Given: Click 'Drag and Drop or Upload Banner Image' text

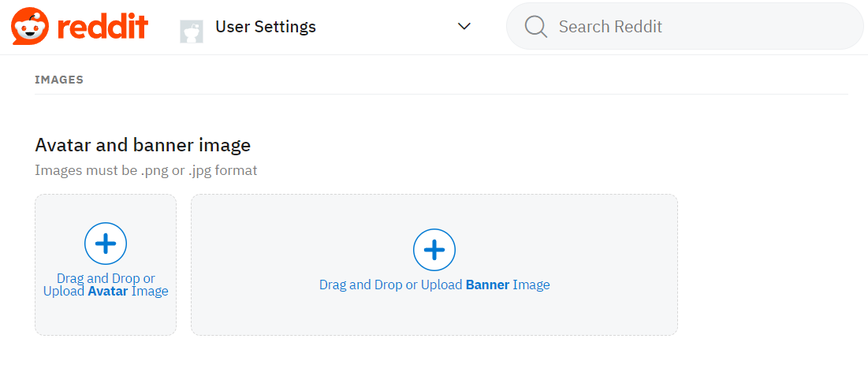Looking at the screenshot, I should [434, 285].
